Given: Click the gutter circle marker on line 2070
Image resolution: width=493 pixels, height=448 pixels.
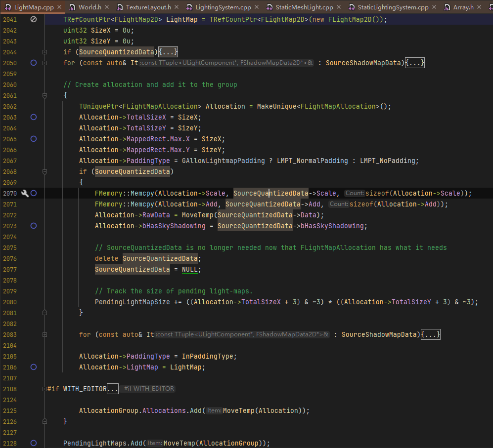Looking at the screenshot, I should point(34,193).
